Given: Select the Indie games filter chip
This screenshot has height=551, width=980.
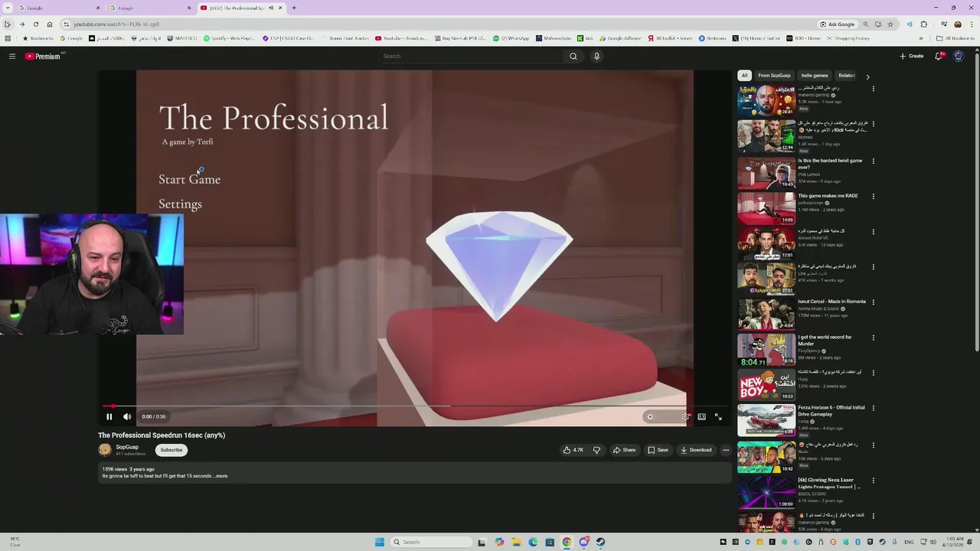Looking at the screenshot, I should pyautogui.click(x=815, y=76).
